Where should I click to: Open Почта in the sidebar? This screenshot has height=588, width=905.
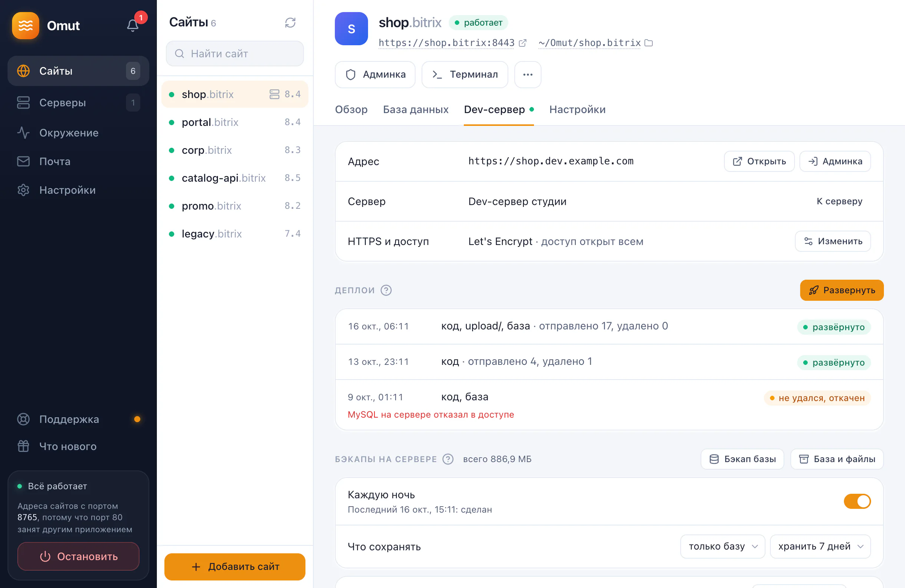[78, 162]
